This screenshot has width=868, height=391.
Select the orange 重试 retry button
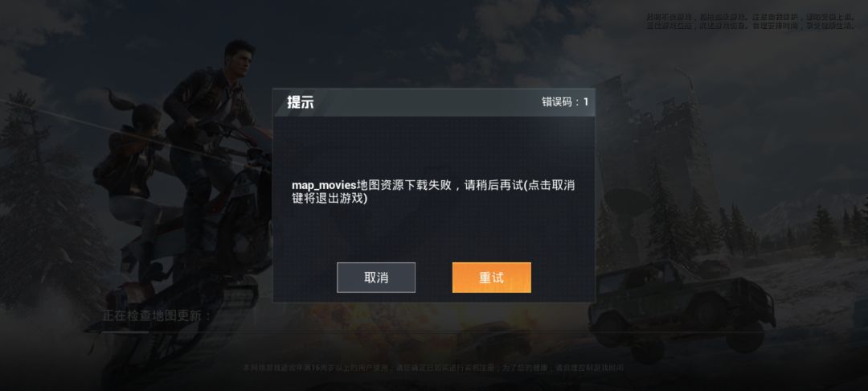pos(492,278)
